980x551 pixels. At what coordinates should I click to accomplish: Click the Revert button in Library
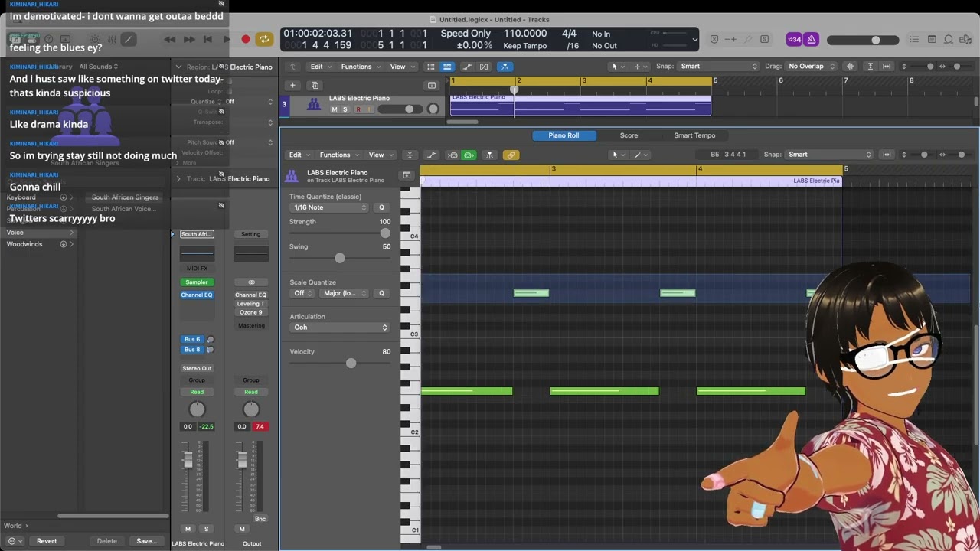point(47,541)
